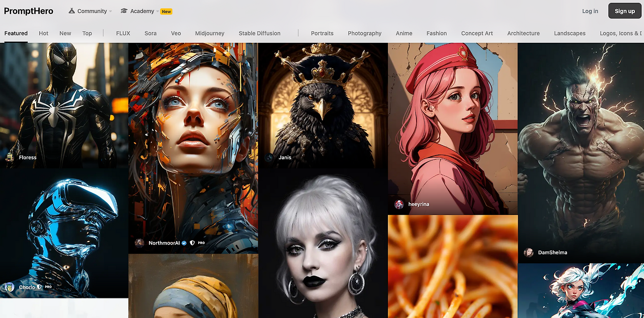Click NorthmoorAI's blue verified badge
The width and height of the screenshot is (644, 318).
coord(184,243)
